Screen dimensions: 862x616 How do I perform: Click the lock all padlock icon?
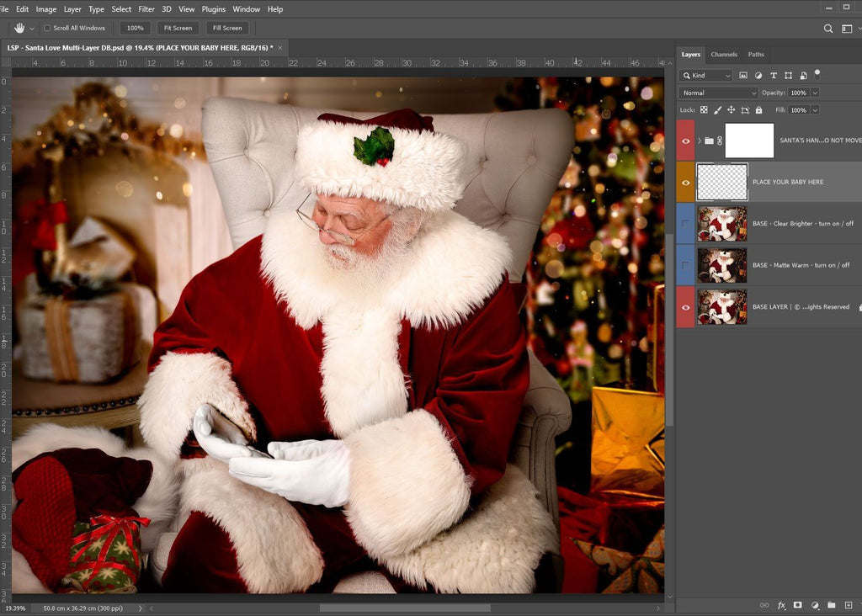[758, 110]
